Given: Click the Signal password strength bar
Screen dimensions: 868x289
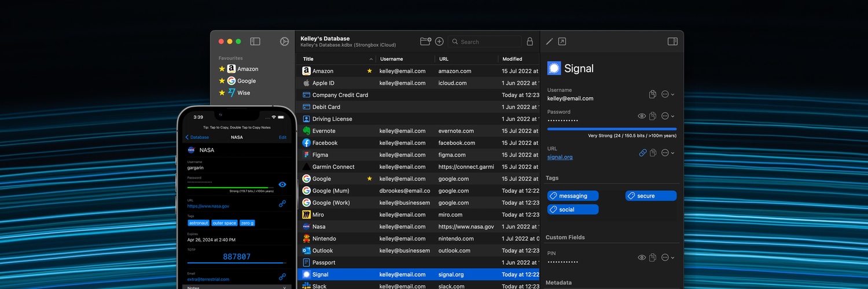Looking at the screenshot, I should (612, 129).
